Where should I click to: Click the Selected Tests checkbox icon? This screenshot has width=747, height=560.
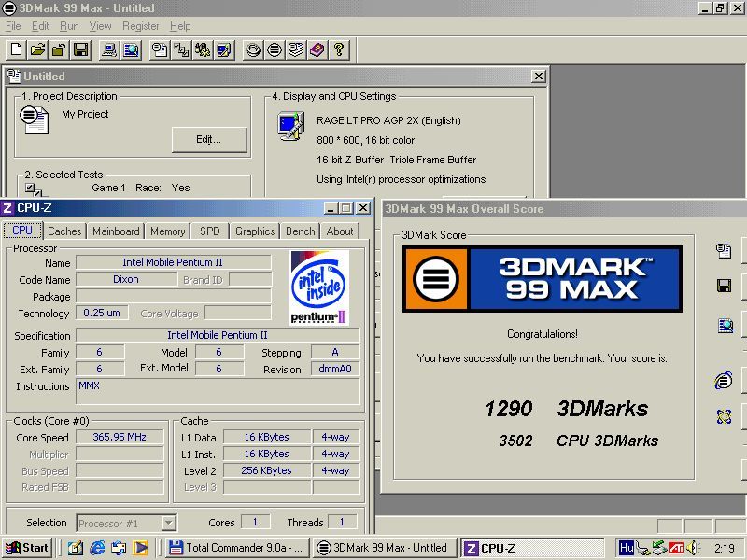pyautogui.click(x=33, y=189)
